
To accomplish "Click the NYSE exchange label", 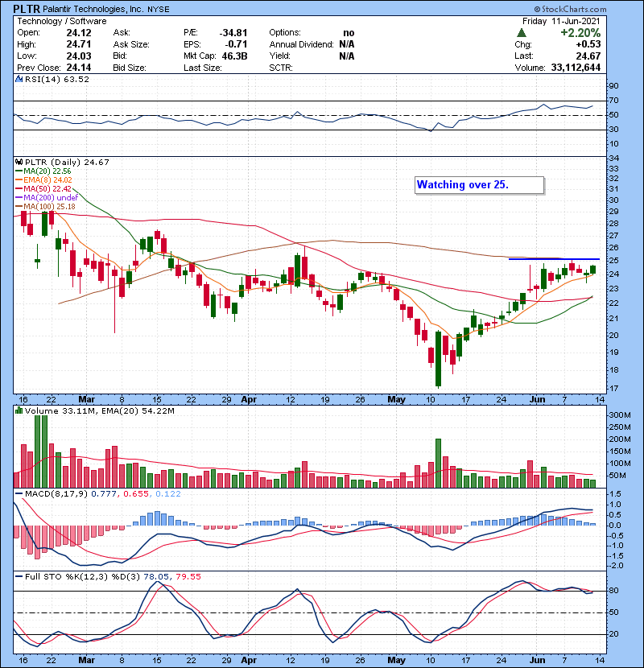I will (x=159, y=10).
